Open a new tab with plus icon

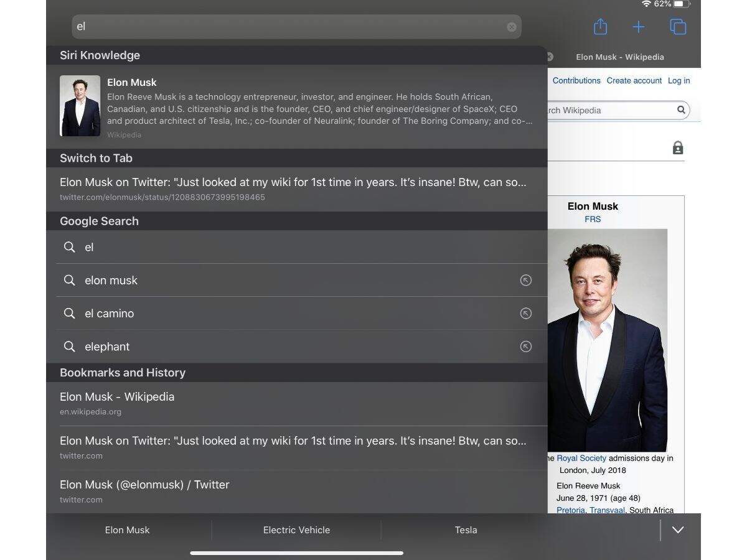pos(638,27)
